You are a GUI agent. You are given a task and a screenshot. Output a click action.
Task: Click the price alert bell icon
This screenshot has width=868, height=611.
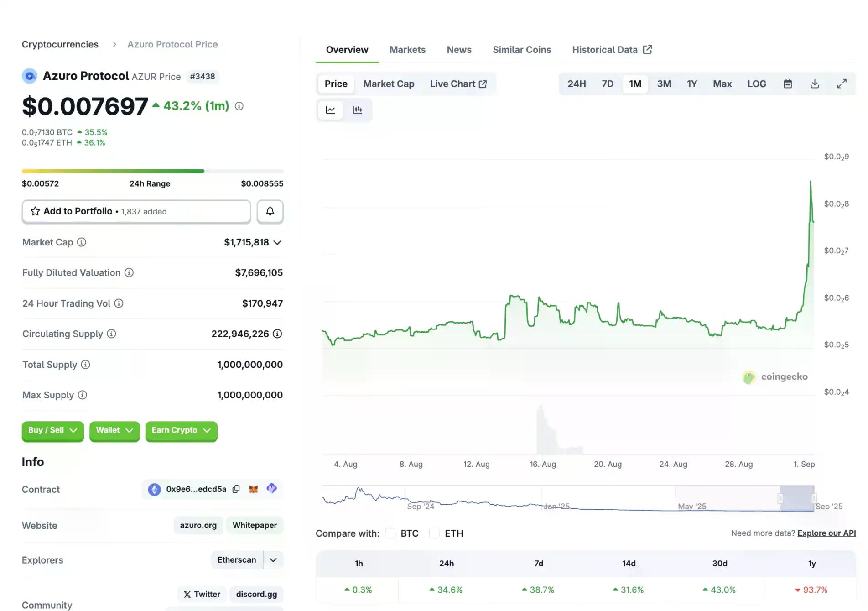(270, 211)
